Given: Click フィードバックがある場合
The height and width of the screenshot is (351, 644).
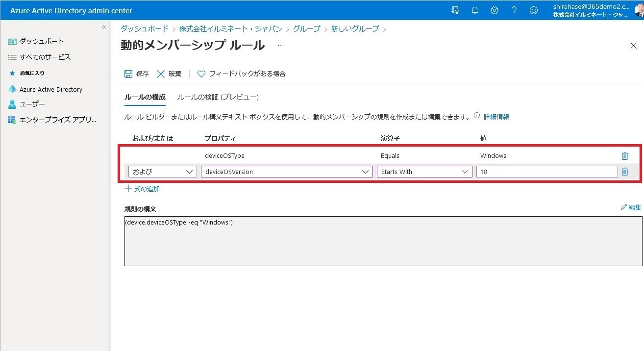Looking at the screenshot, I should (242, 74).
